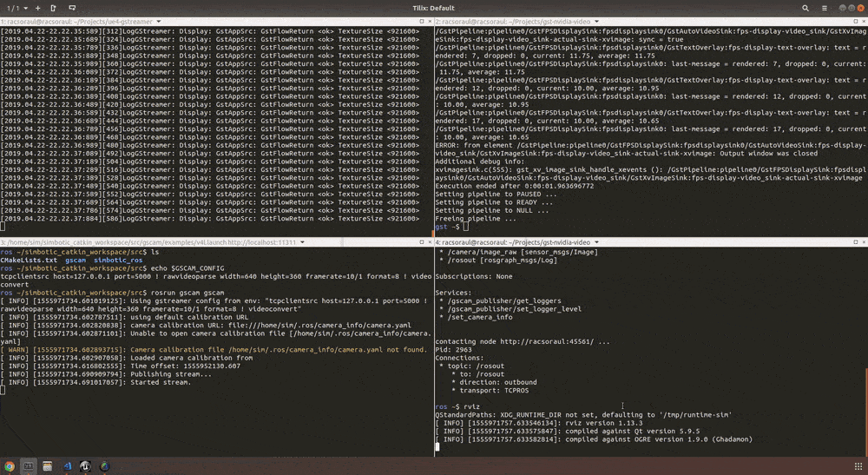Screen dimensions: 868x475
Task: Close terminal pane 1 ue4-gstreamer
Action: click(x=431, y=22)
